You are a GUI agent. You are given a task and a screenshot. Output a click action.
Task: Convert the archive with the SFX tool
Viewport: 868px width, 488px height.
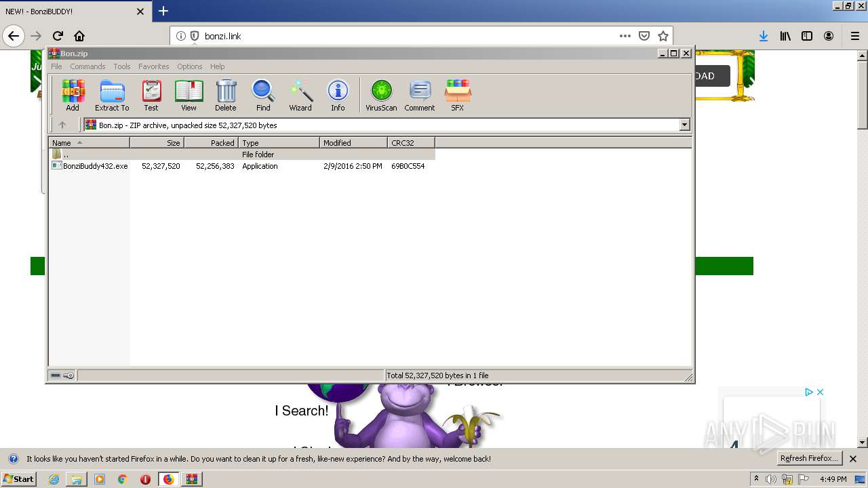click(458, 95)
